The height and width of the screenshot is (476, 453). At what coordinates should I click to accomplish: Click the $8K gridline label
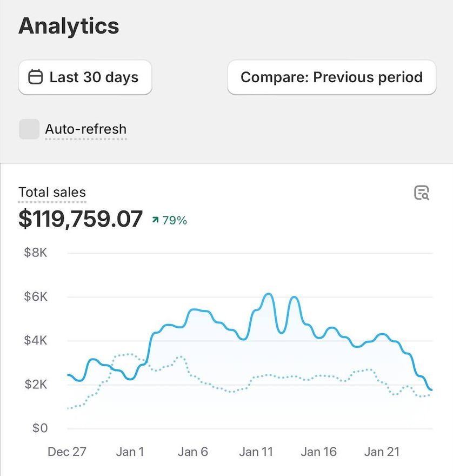(36, 253)
